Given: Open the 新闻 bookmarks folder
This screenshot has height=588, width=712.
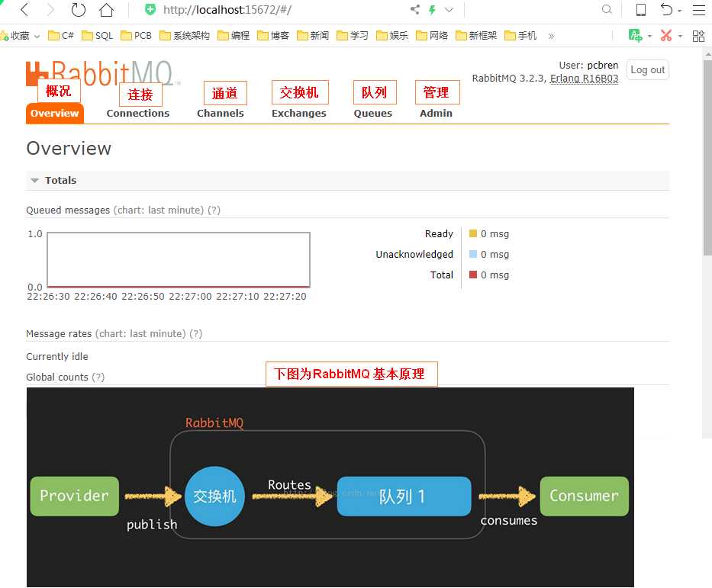Looking at the screenshot, I should click(313, 35).
